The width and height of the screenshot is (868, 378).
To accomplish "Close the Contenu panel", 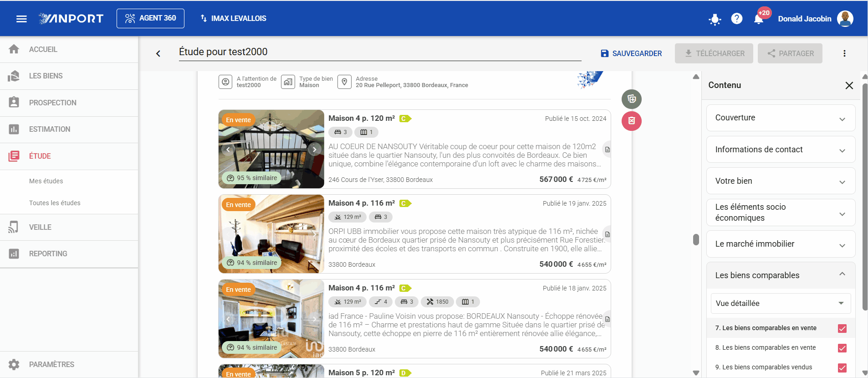I will (849, 85).
